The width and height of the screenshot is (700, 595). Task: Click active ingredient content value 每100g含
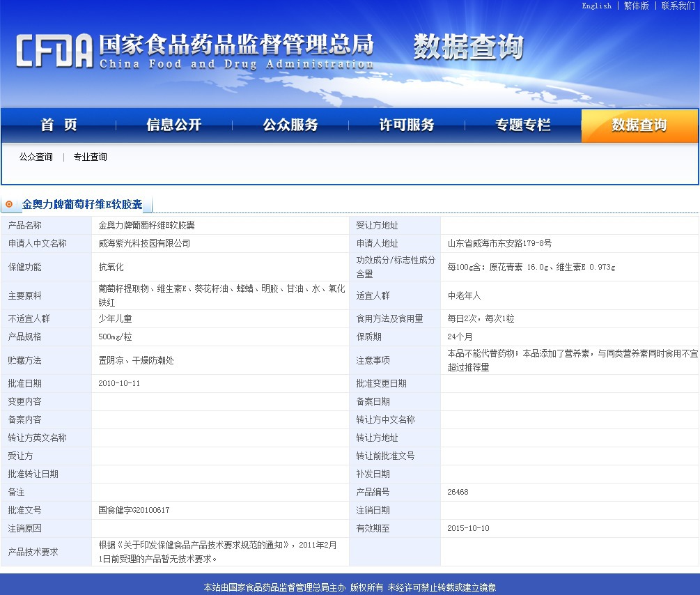point(531,267)
